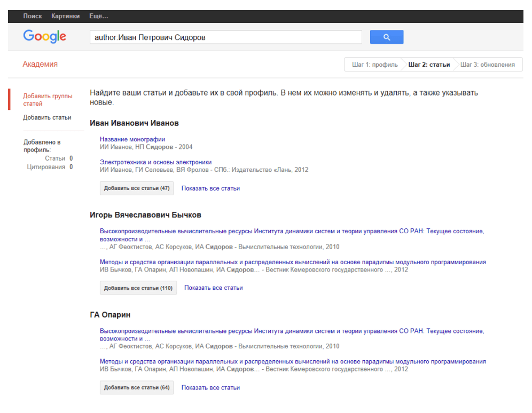Open the Google logo homepage
Screen dimensions: 532x413
point(44,36)
